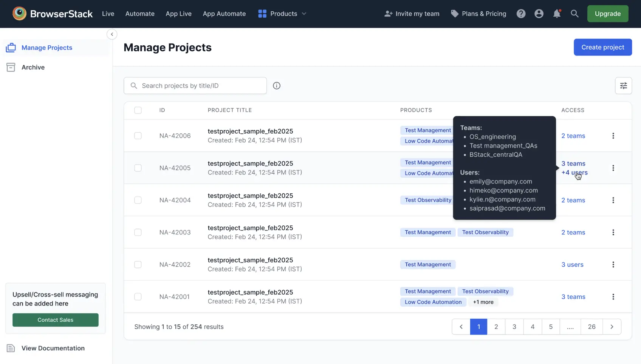Select the checkbox for NA-42004
Image resolution: width=641 pixels, height=364 pixels.
(138, 200)
